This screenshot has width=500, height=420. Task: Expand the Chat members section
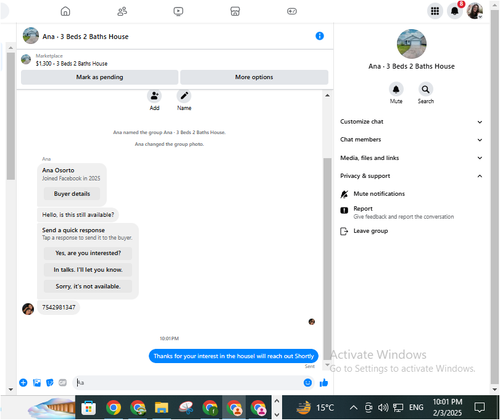click(x=411, y=140)
